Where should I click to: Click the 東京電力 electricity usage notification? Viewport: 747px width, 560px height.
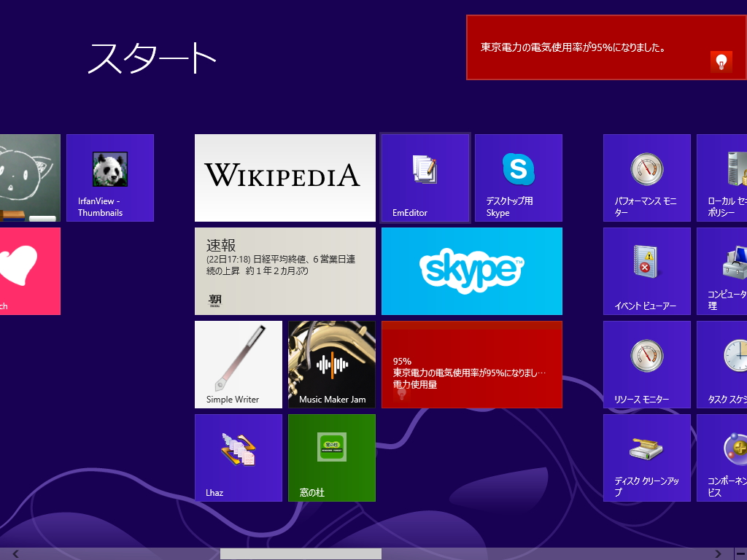(x=606, y=47)
